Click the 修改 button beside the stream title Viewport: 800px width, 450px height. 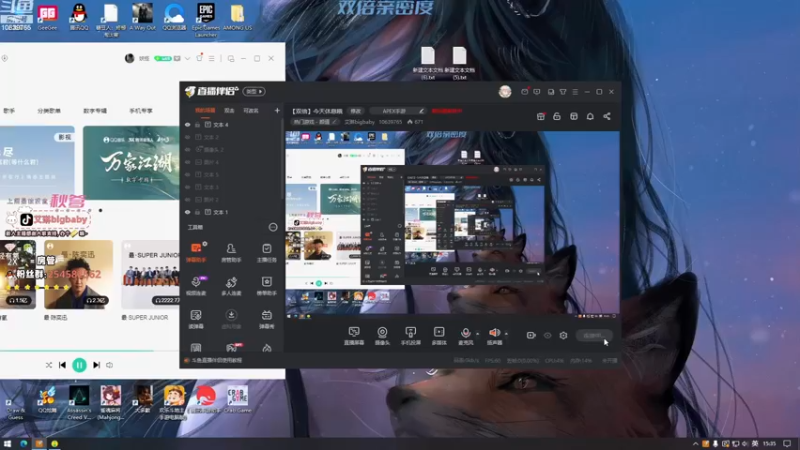pyautogui.click(x=356, y=111)
